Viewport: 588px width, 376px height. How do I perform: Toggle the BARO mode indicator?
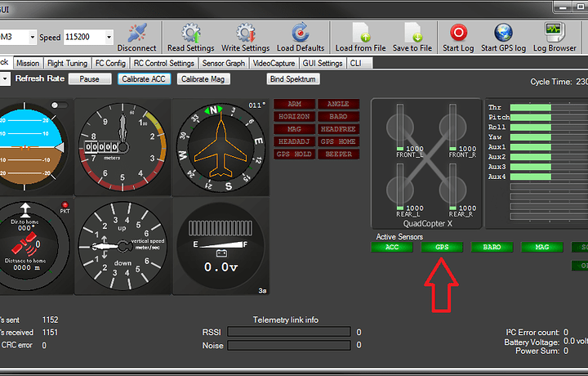(338, 117)
